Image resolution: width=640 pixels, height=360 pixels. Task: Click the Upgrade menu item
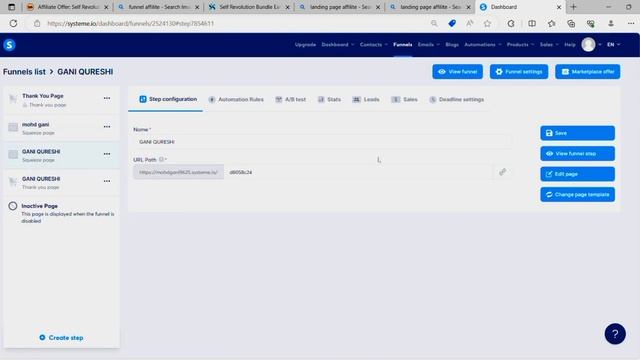tap(305, 44)
